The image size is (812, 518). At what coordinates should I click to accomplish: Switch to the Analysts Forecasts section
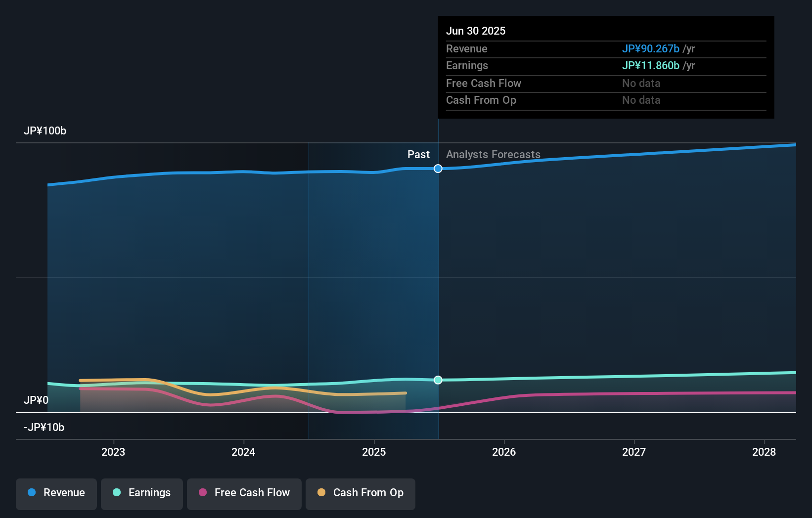coord(493,154)
